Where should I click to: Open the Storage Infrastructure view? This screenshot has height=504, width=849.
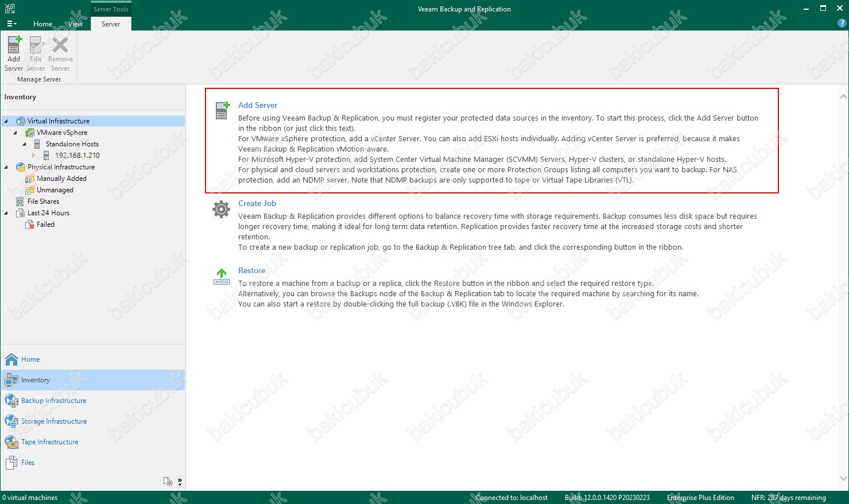click(x=93, y=421)
